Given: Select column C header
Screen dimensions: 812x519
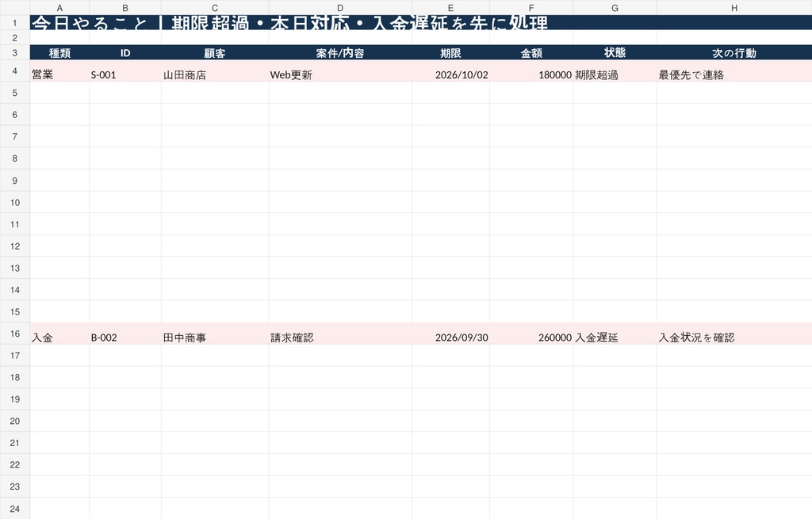Looking at the screenshot, I should point(215,8).
